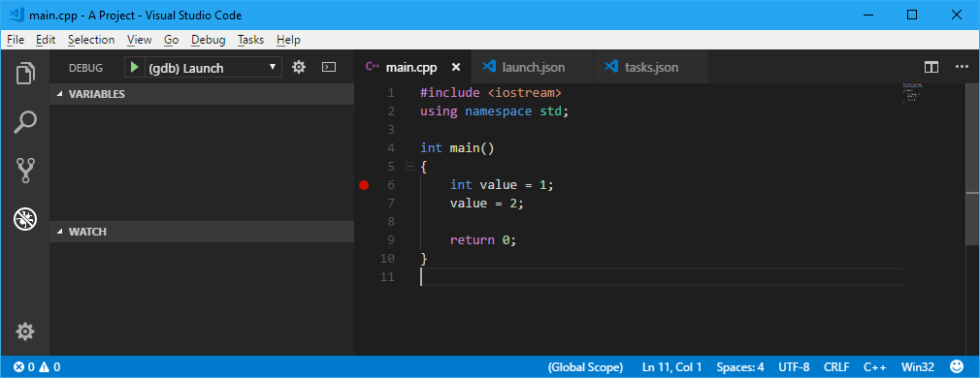Click the VS Code logo in title bar

pyautogui.click(x=16, y=15)
